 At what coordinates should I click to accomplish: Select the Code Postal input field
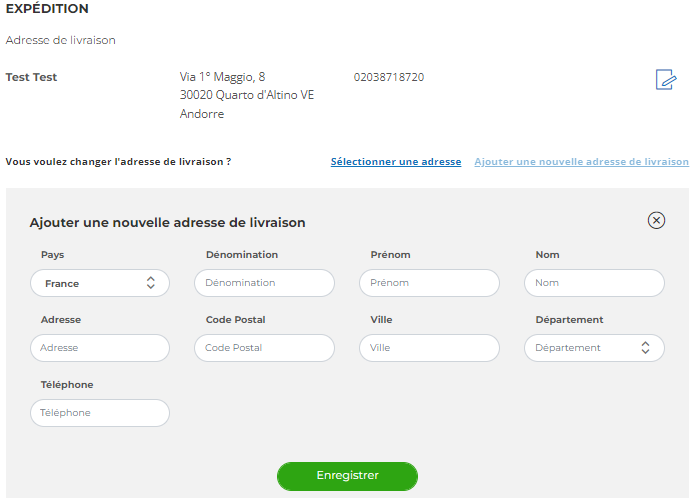point(265,348)
